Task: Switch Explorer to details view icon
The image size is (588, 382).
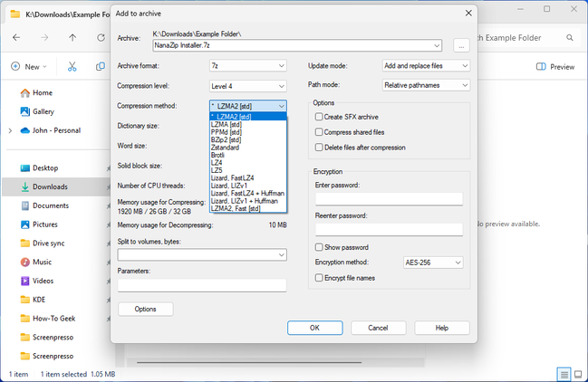Action: (x=564, y=374)
